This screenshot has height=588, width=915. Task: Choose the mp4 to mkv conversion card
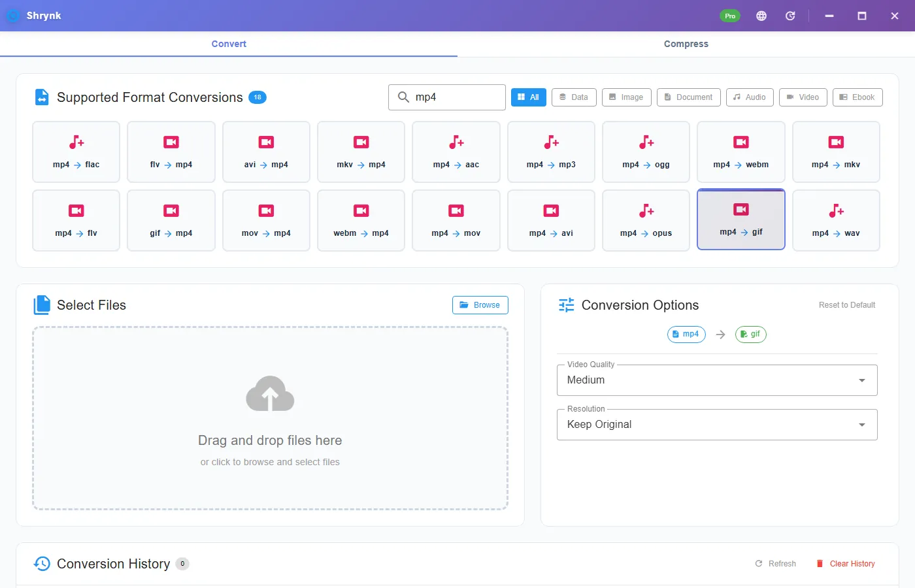click(x=836, y=152)
